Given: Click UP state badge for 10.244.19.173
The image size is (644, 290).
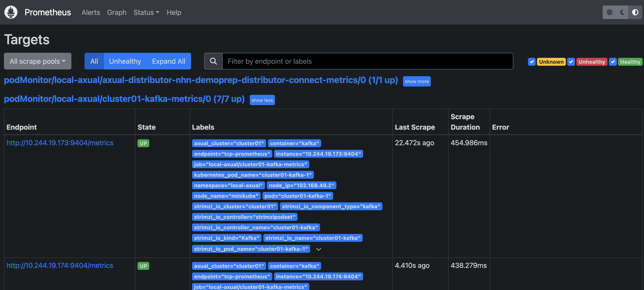Looking at the screenshot, I should [x=143, y=143].
